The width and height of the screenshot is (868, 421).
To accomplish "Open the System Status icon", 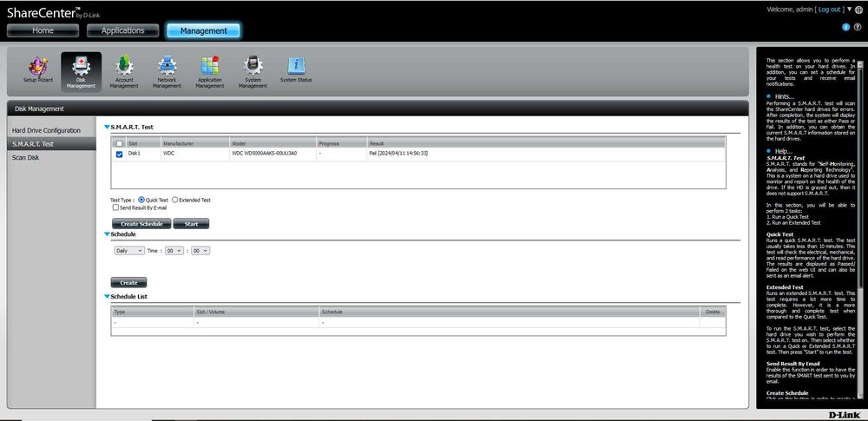I will (296, 69).
